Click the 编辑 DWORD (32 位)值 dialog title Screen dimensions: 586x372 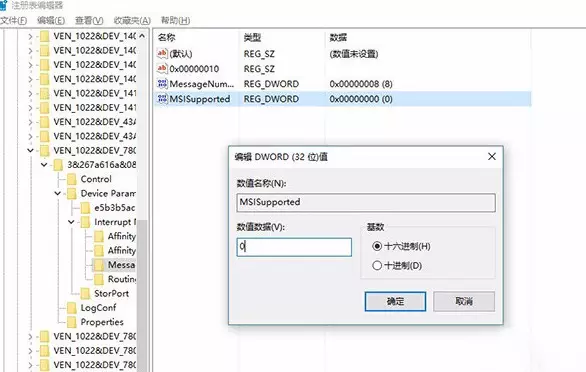[281, 157]
